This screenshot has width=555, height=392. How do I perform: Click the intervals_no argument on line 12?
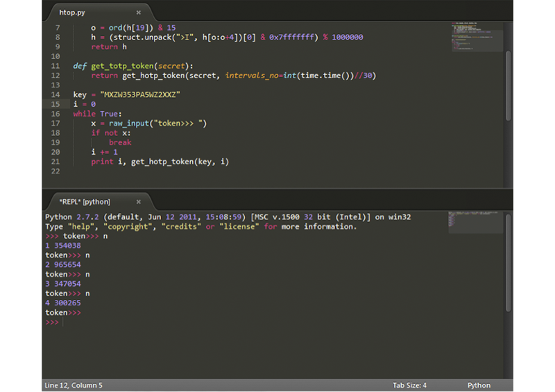pyautogui.click(x=252, y=76)
